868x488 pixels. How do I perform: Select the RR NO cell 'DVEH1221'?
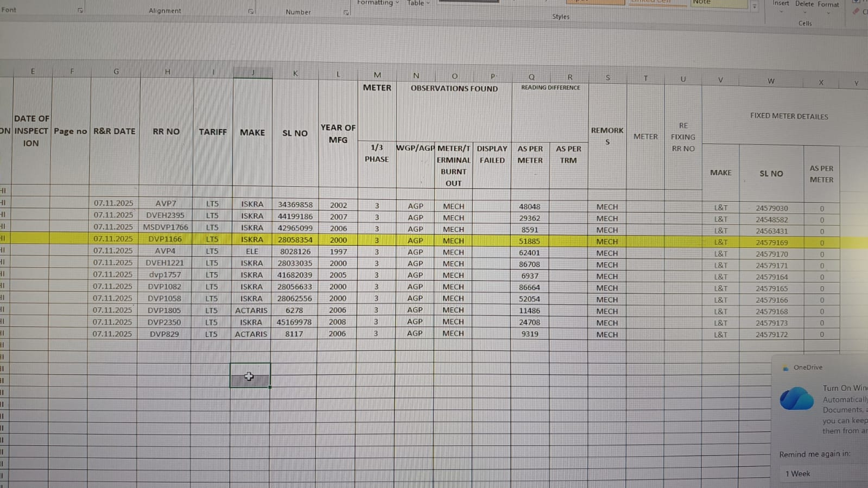tap(165, 263)
